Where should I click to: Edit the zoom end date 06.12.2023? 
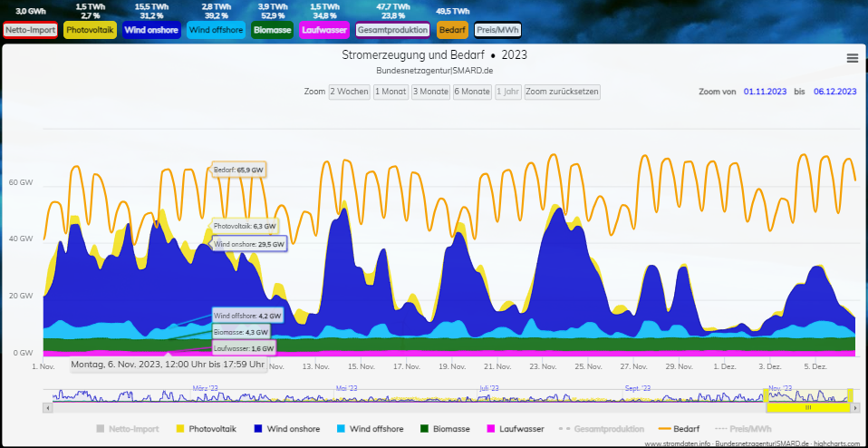(834, 92)
